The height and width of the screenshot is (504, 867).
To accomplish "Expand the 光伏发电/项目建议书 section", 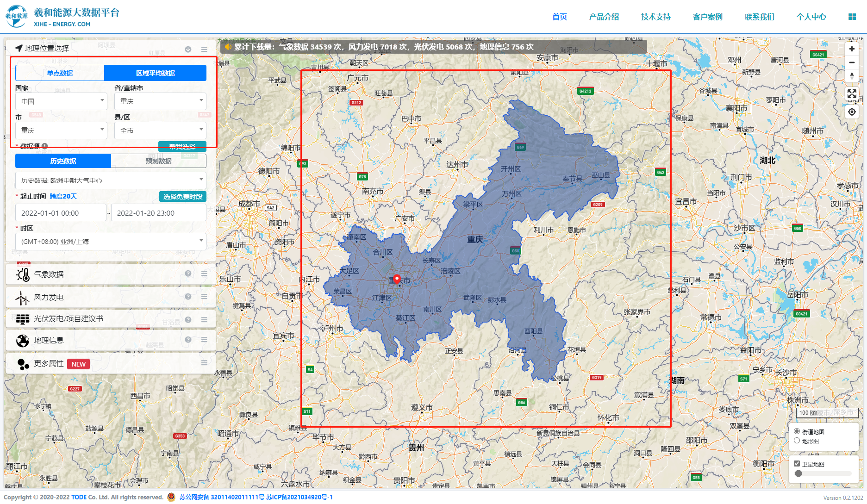I will [111, 319].
